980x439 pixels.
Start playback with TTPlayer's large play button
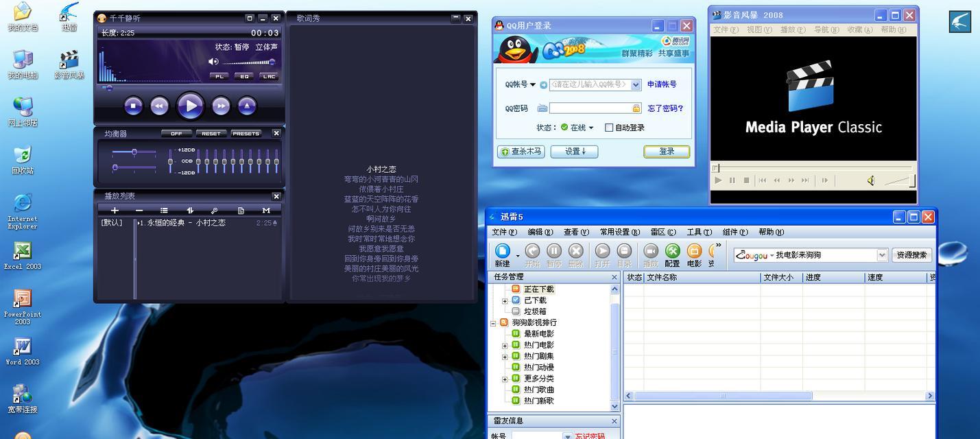[x=190, y=106]
